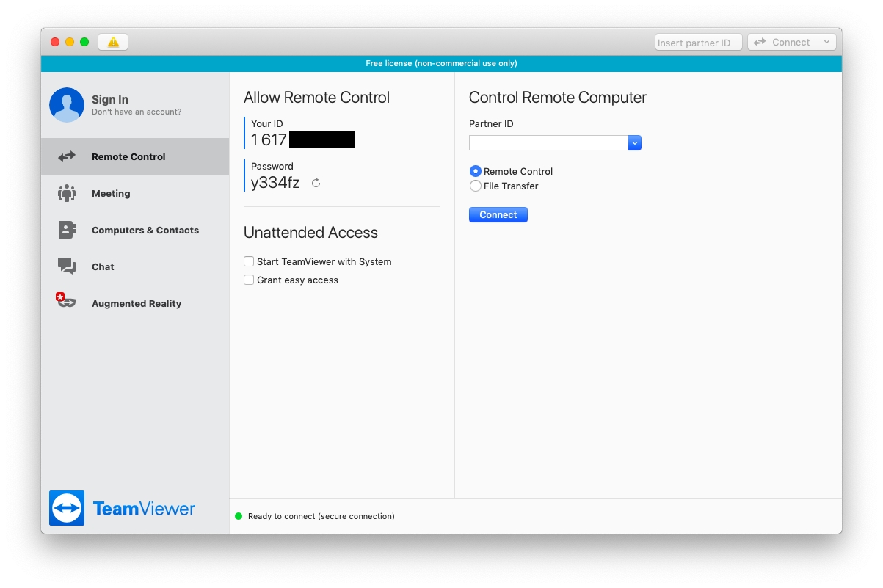Viewport: 883px width, 588px height.
Task: Click the Augmented Reality headset icon
Action: 66,302
